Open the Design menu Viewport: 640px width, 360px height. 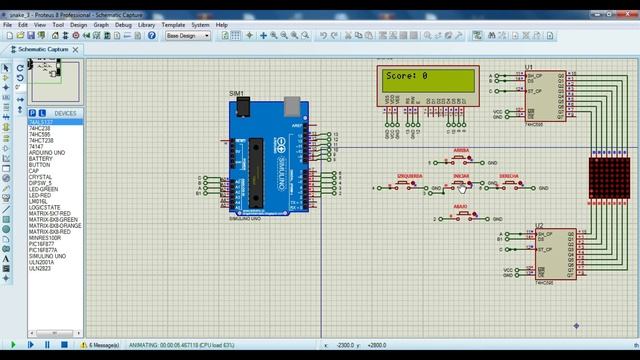point(78,25)
